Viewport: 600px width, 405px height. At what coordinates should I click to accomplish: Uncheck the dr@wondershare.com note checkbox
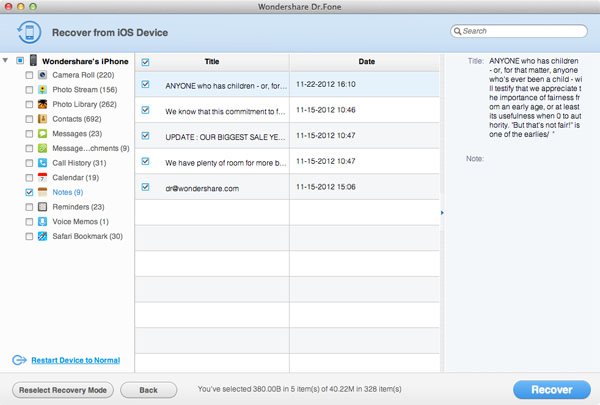[145, 187]
